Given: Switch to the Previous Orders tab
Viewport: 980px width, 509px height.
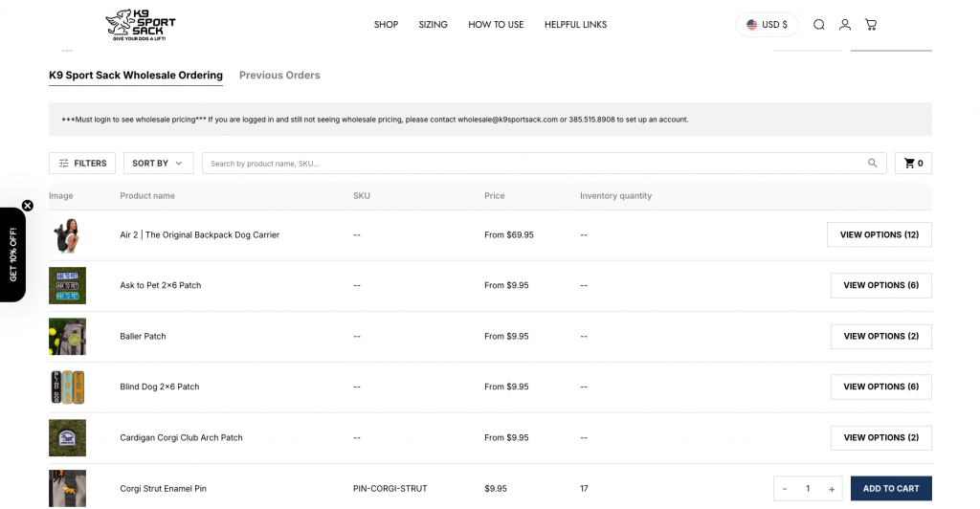Looking at the screenshot, I should (279, 76).
